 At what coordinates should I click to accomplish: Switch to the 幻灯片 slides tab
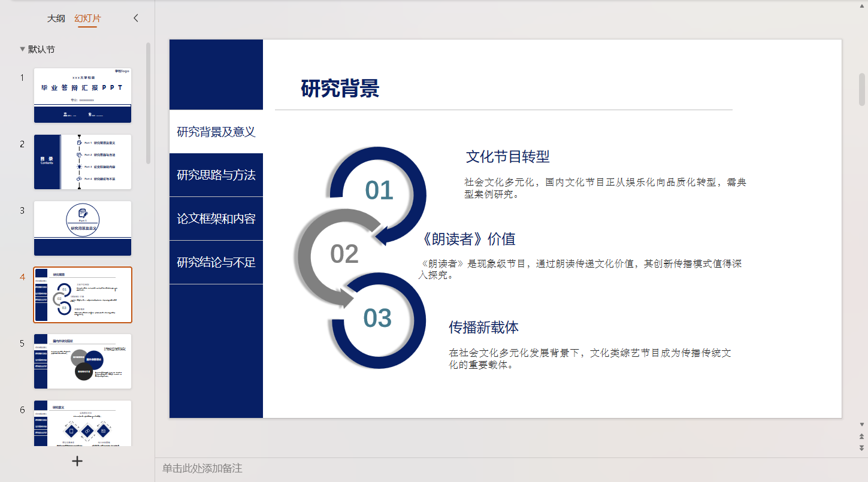click(x=87, y=19)
